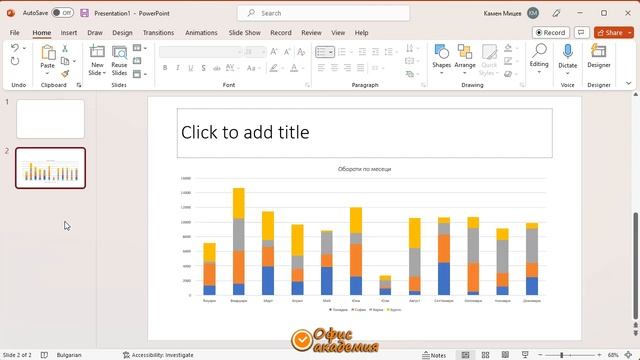
Task: Open the Animations tab
Action: tap(201, 33)
